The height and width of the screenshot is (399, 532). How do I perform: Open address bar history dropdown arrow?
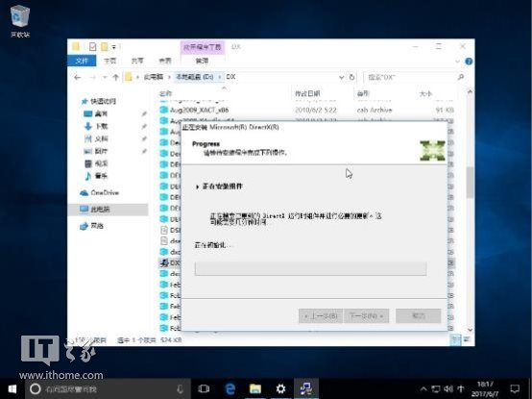[341, 78]
